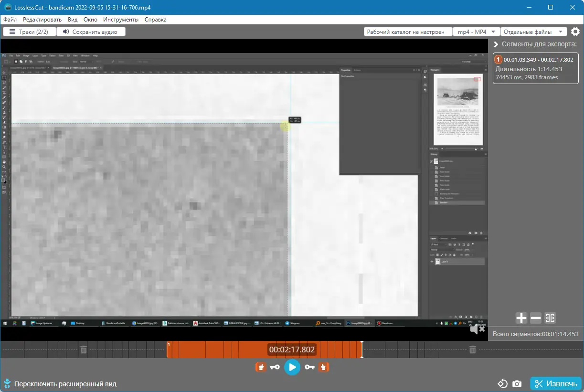Jump to the previous keyframe

(275, 367)
